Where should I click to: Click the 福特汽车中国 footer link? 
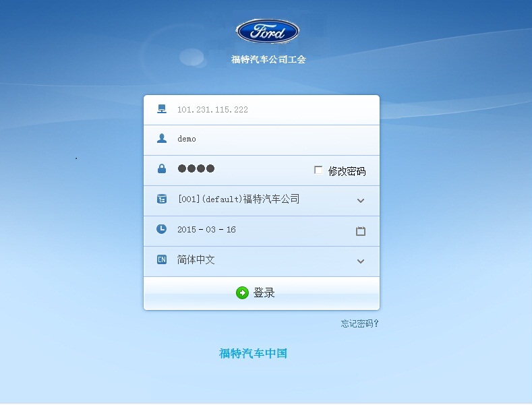[x=253, y=353]
